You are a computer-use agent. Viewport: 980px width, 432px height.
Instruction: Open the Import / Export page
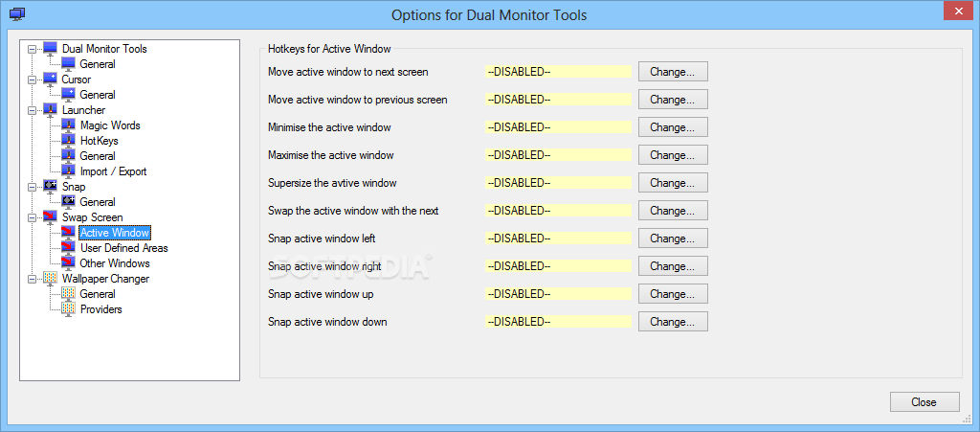pyautogui.click(x=113, y=171)
